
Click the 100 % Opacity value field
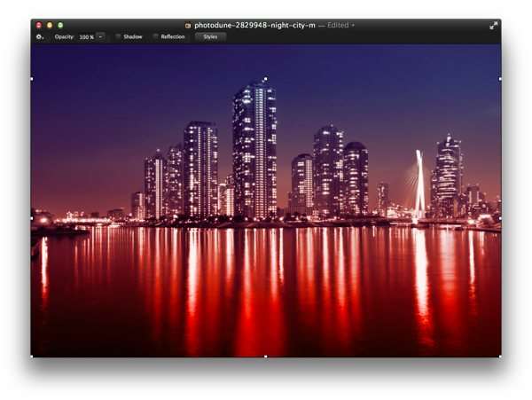[x=87, y=37]
